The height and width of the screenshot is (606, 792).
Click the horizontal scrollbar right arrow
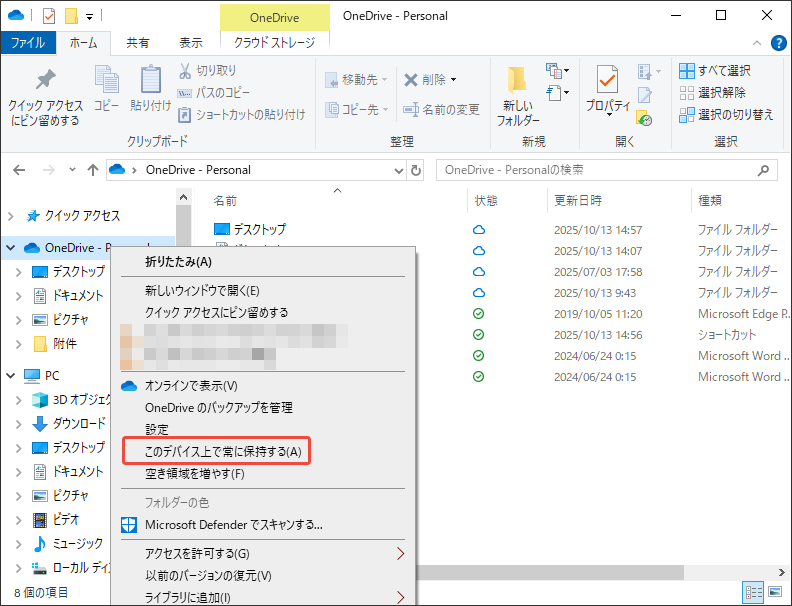click(x=781, y=572)
